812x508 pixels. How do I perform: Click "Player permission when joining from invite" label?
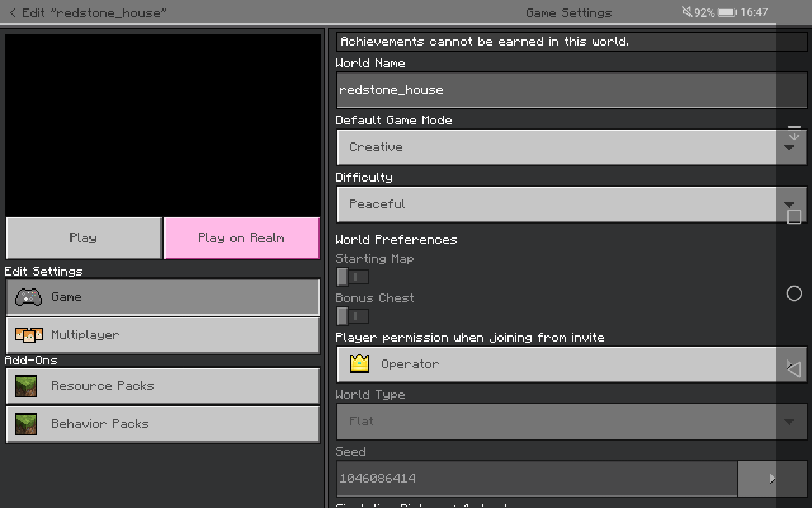point(470,338)
